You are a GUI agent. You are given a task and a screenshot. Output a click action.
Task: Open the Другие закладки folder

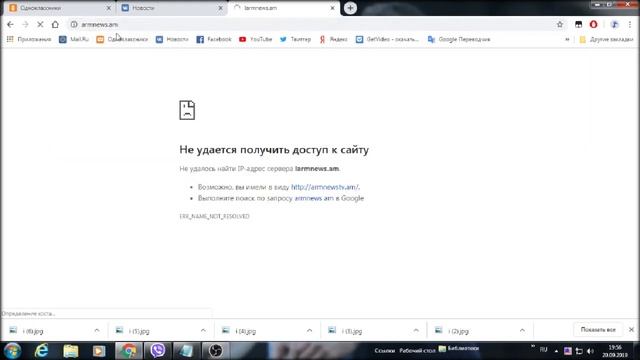point(606,39)
